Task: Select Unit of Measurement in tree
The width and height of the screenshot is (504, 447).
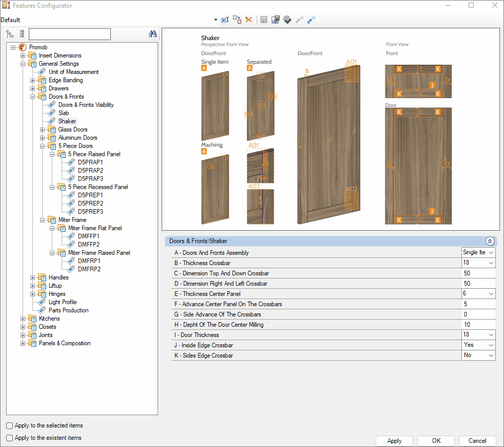Action: coord(73,72)
